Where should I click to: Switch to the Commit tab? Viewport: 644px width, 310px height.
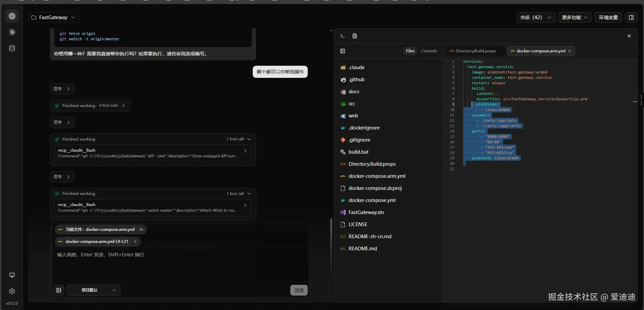(x=429, y=51)
